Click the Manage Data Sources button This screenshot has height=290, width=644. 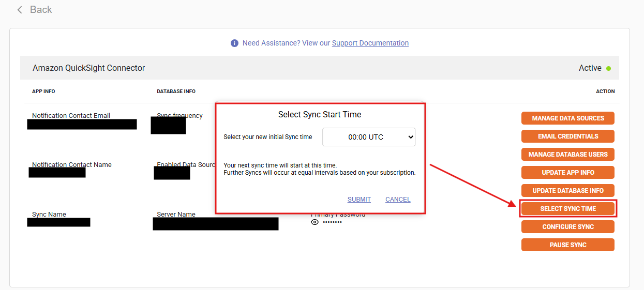[567, 118]
